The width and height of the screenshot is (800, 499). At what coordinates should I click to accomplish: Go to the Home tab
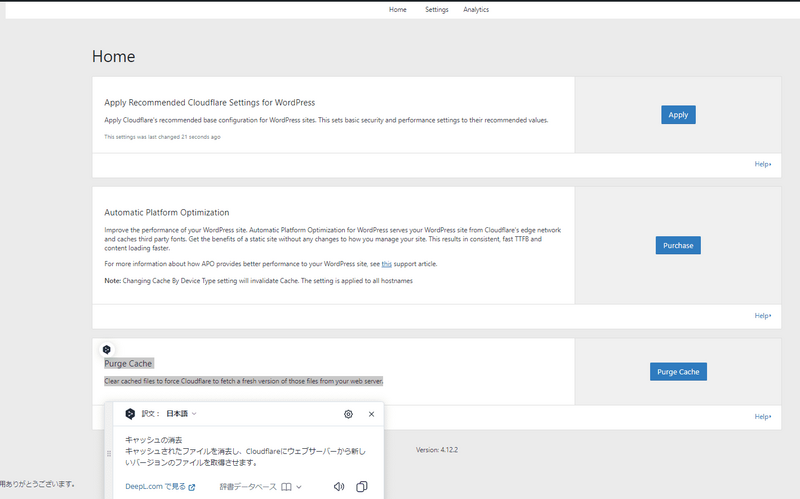pyautogui.click(x=398, y=10)
